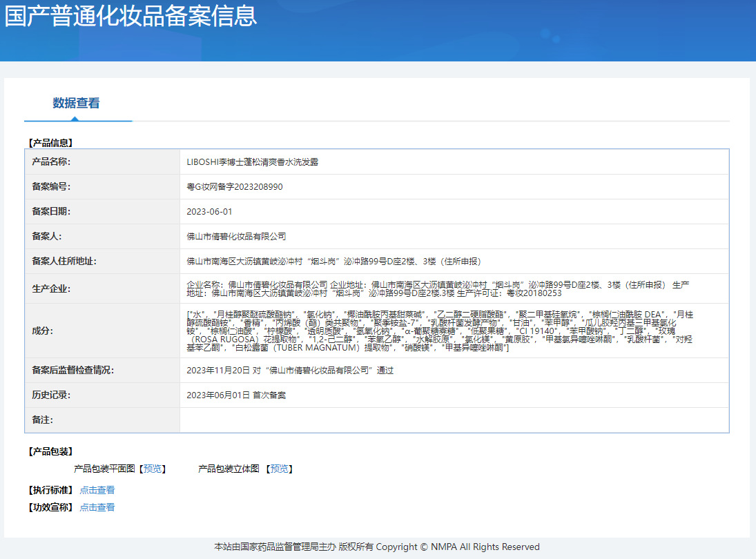Click the 历史记录 label
Screen dimensions: 756x559
click(51, 395)
